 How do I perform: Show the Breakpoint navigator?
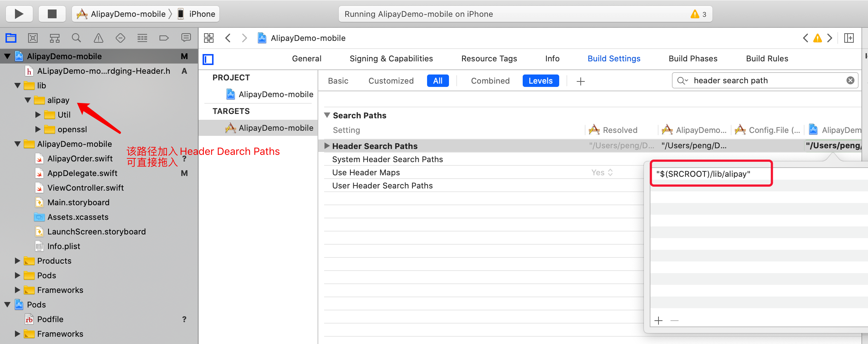[164, 38]
